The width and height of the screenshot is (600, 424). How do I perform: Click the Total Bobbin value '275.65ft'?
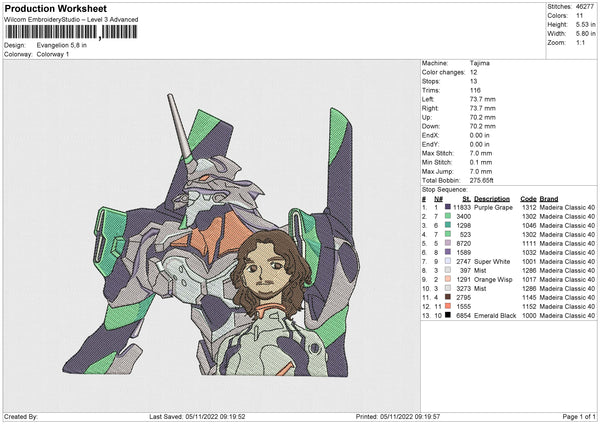pos(481,180)
